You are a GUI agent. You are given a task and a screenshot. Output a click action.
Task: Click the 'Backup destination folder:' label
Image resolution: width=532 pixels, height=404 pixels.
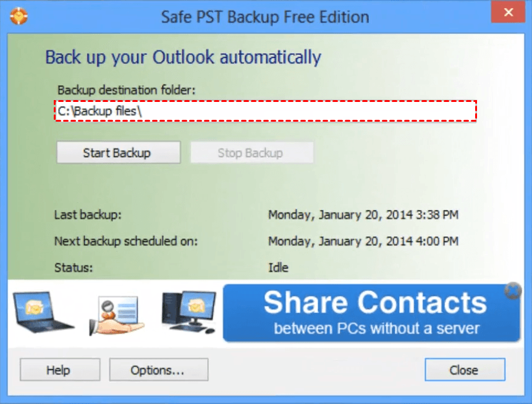click(x=126, y=90)
